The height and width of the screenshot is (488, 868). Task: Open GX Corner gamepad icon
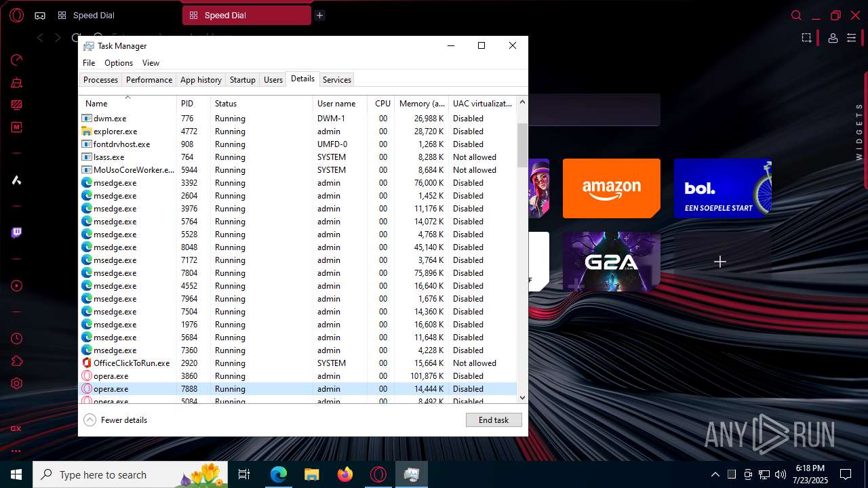[x=40, y=15]
